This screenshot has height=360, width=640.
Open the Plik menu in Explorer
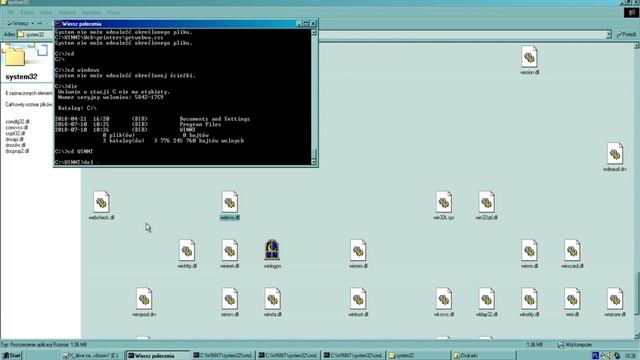click(11, 13)
